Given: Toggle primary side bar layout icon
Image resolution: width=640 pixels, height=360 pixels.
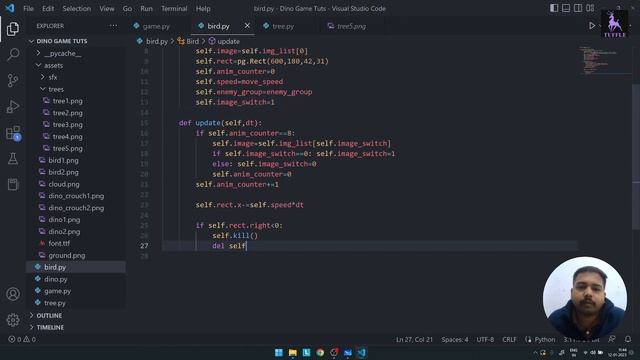Looking at the screenshot, I should (x=554, y=8).
